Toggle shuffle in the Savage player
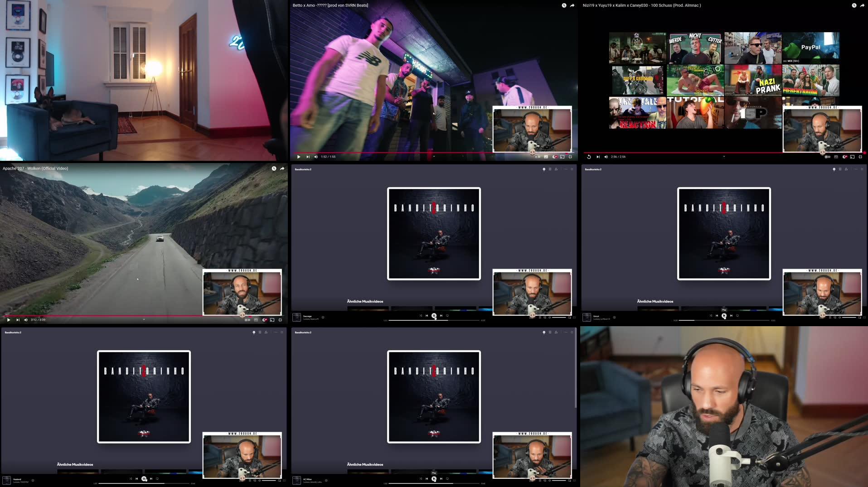868x487 pixels. (421, 316)
